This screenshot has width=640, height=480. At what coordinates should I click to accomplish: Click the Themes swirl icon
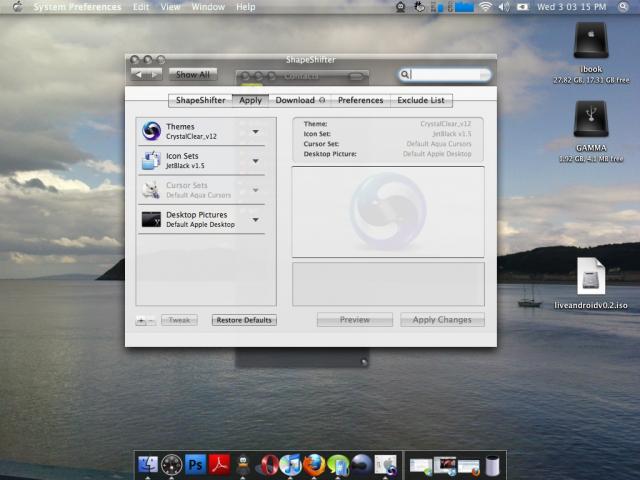151,131
